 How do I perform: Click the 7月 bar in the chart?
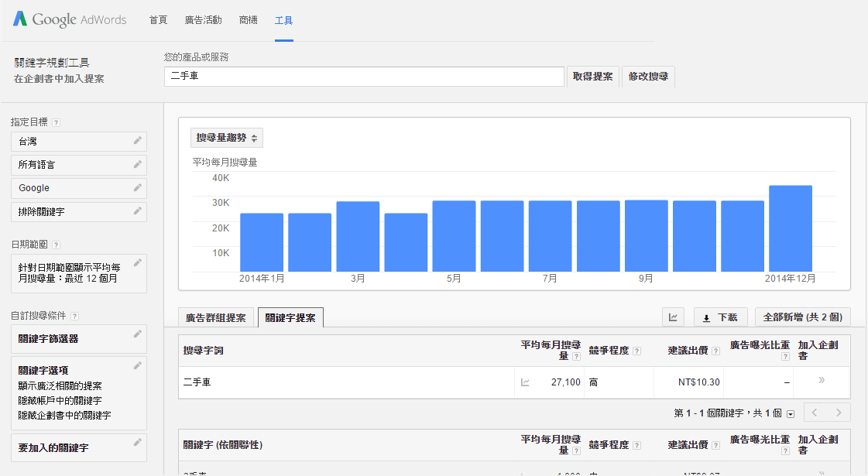551,236
